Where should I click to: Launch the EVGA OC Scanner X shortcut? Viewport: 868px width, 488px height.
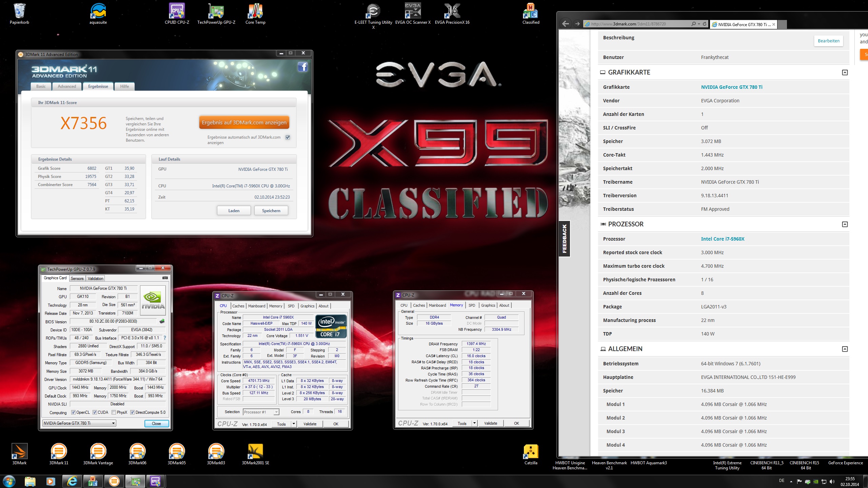(x=413, y=14)
